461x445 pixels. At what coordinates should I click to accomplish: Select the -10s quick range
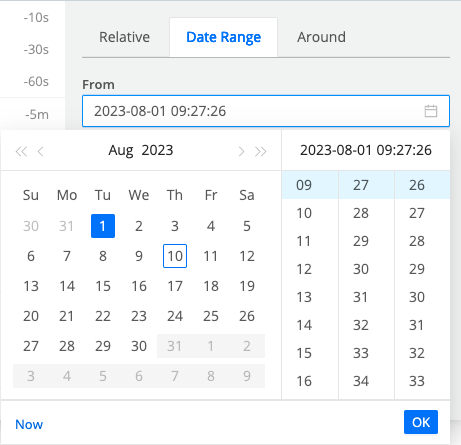click(36, 18)
